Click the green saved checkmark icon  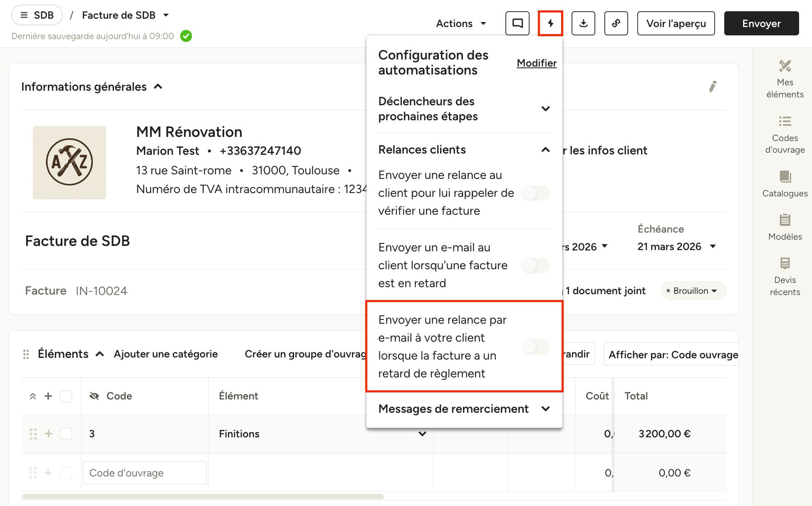tap(186, 36)
